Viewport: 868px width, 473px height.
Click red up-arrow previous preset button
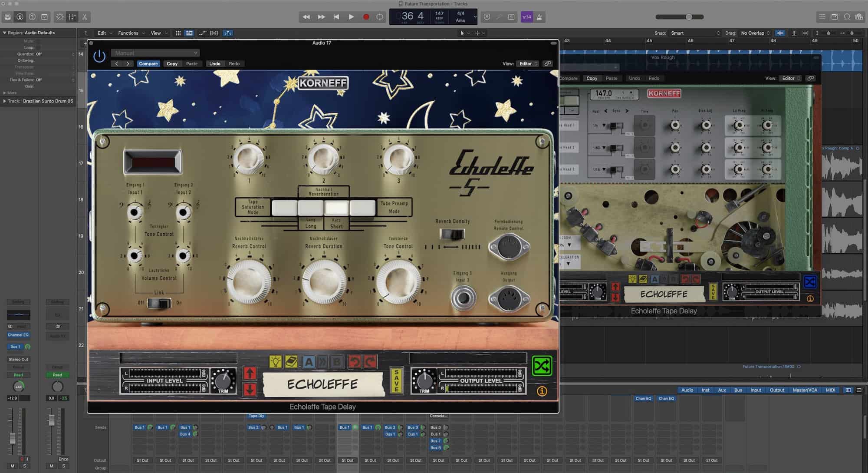pyautogui.click(x=250, y=373)
